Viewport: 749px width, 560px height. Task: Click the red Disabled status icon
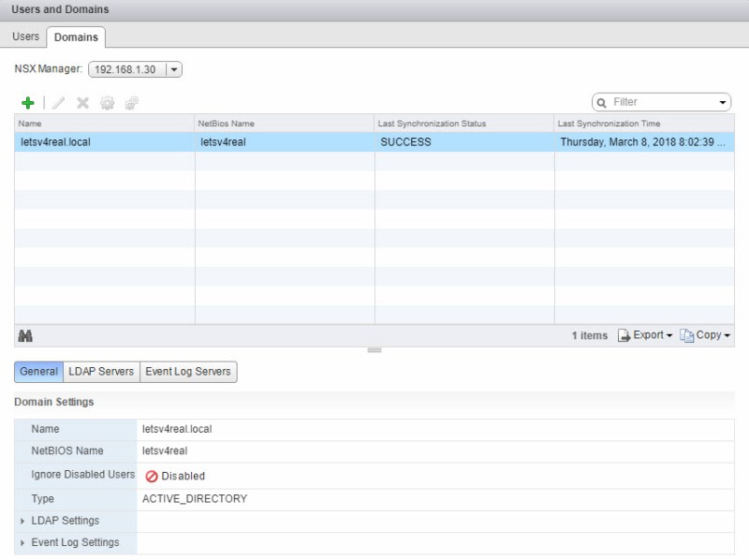(x=152, y=476)
